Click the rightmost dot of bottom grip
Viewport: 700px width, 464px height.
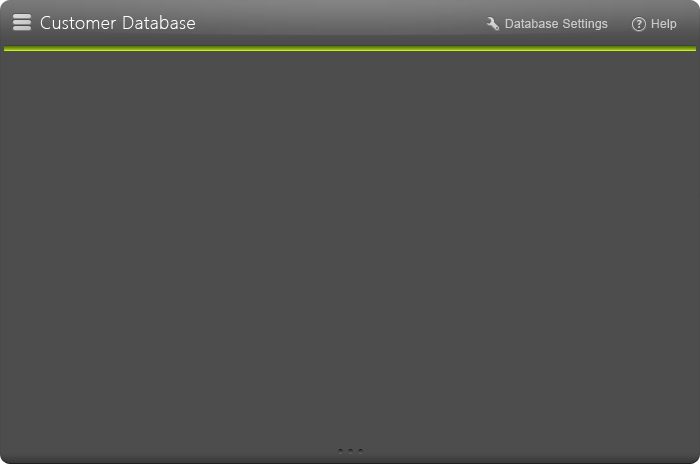coord(360,451)
